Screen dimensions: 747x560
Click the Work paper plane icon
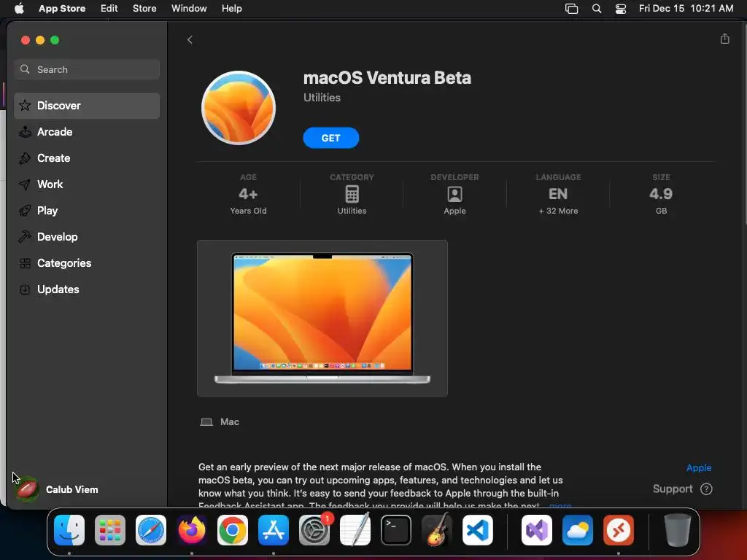[25, 184]
